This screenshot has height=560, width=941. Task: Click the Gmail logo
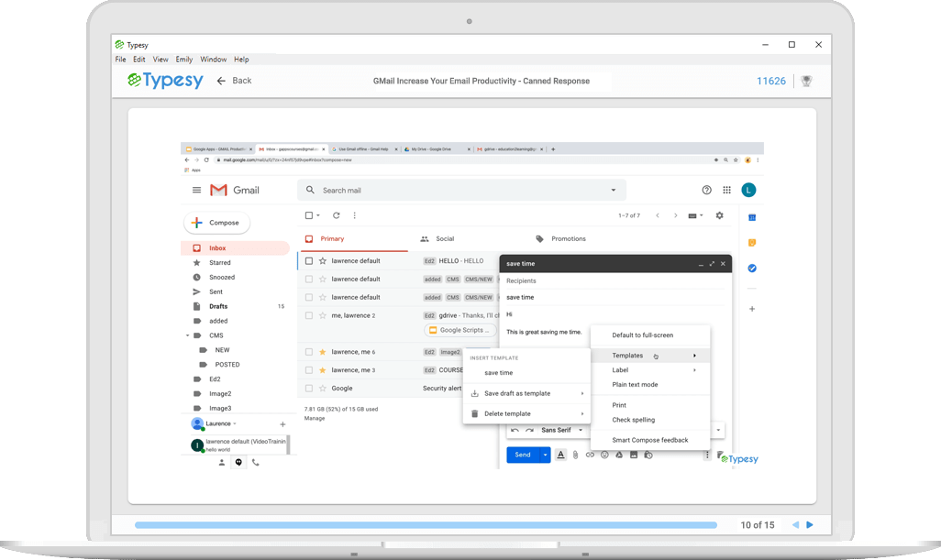[235, 190]
